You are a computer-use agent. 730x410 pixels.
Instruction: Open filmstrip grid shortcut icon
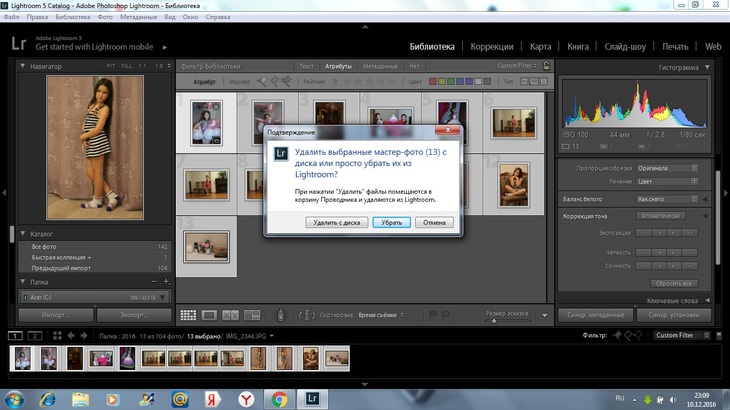tap(57, 336)
